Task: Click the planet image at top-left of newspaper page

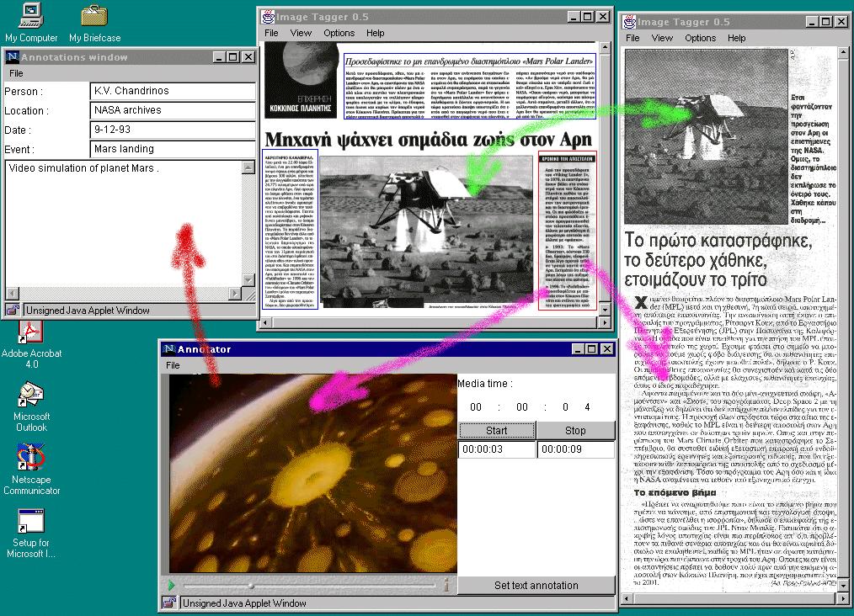Action: point(302,80)
